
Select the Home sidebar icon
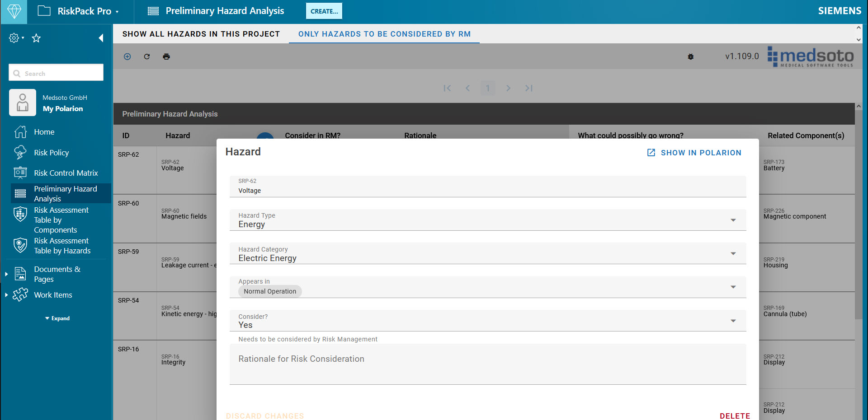[x=20, y=132]
